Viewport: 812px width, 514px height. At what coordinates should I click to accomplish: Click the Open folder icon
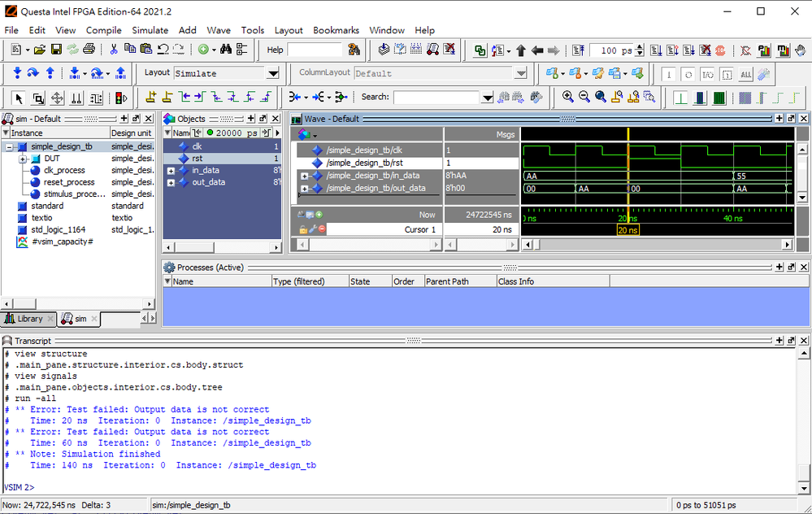[x=39, y=50]
